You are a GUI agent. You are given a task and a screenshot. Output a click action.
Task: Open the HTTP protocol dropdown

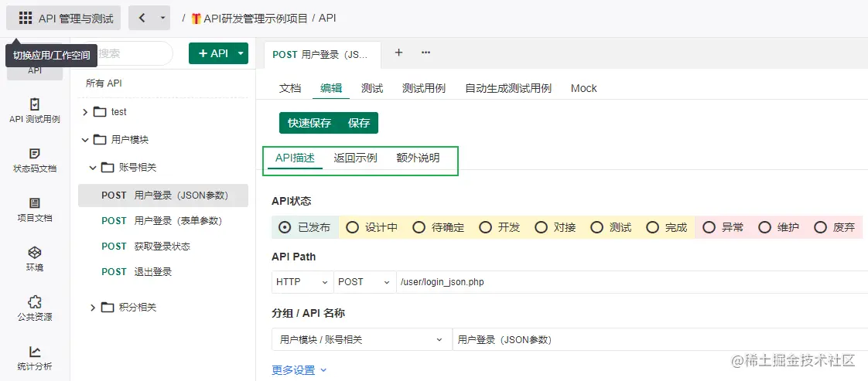(302, 282)
